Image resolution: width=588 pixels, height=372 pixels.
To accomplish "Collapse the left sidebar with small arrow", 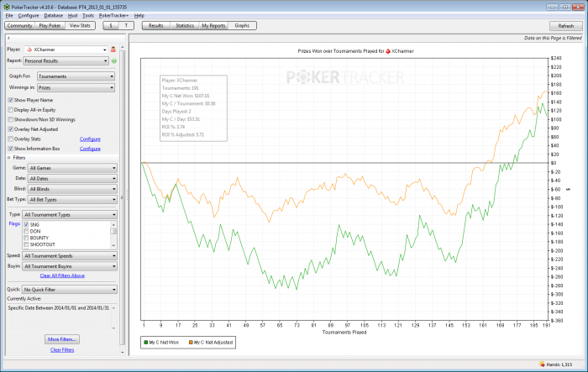I will (x=8, y=38).
